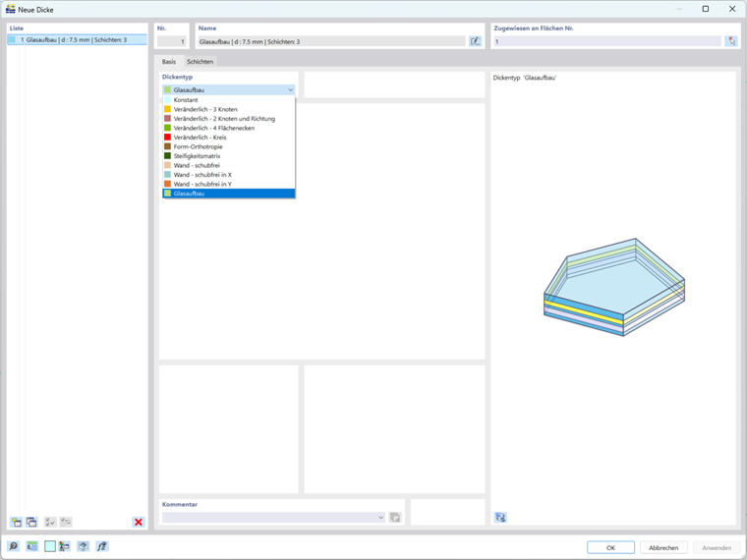Image resolution: width=747 pixels, height=560 pixels.
Task: Maximize the Neue Dicke dialog window
Action: (x=706, y=9)
